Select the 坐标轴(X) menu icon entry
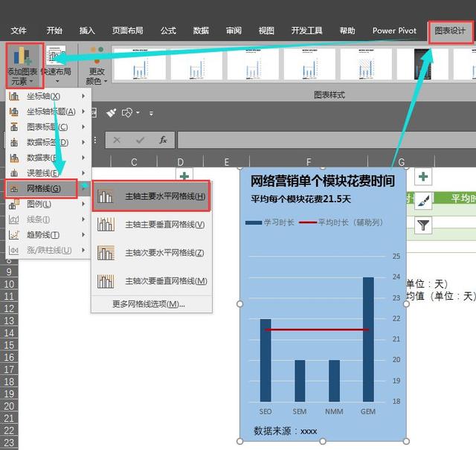 14,96
